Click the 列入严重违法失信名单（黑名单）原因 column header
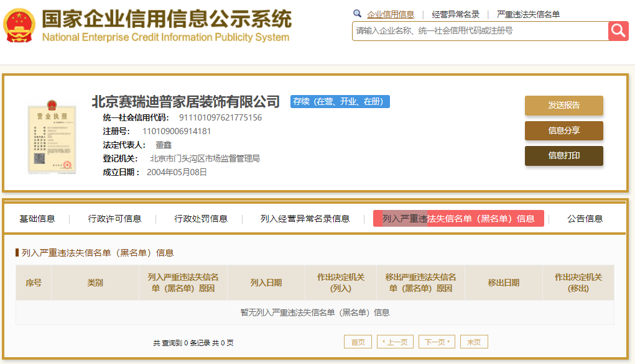Viewport: 635px width, 364px height. (183, 283)
